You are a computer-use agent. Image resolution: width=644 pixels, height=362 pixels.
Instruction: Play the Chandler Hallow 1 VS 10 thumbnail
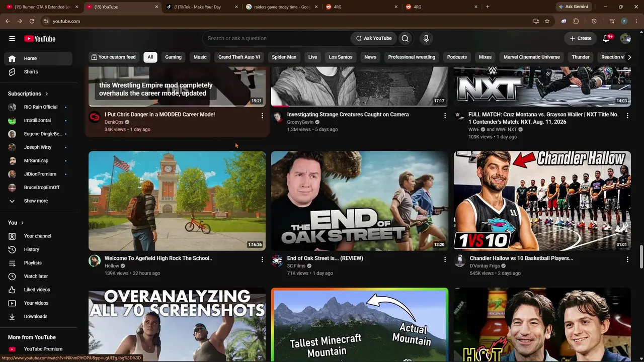pyautogui.click(x=542, y=201)
